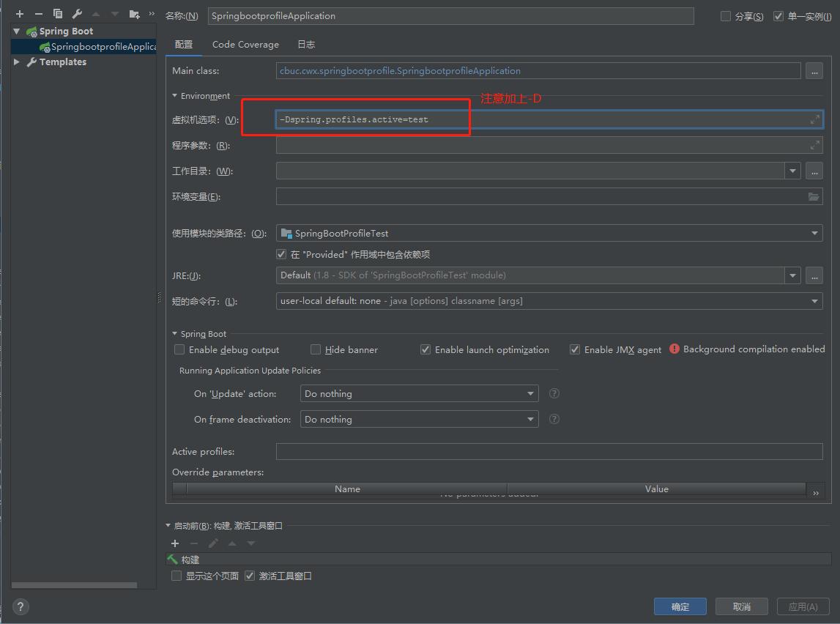Open working directory dropdown arrow
The image size is (840, 624).
coord(792,171)
